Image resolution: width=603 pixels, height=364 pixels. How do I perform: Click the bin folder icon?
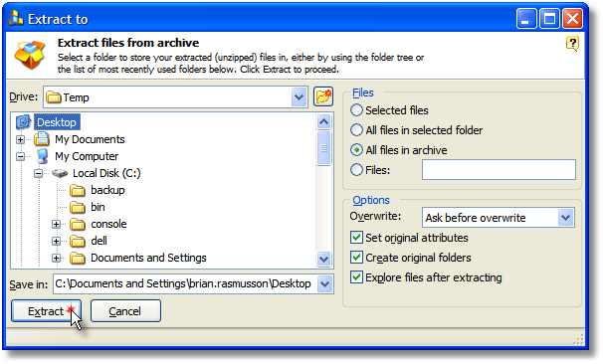tap(78, 207)
